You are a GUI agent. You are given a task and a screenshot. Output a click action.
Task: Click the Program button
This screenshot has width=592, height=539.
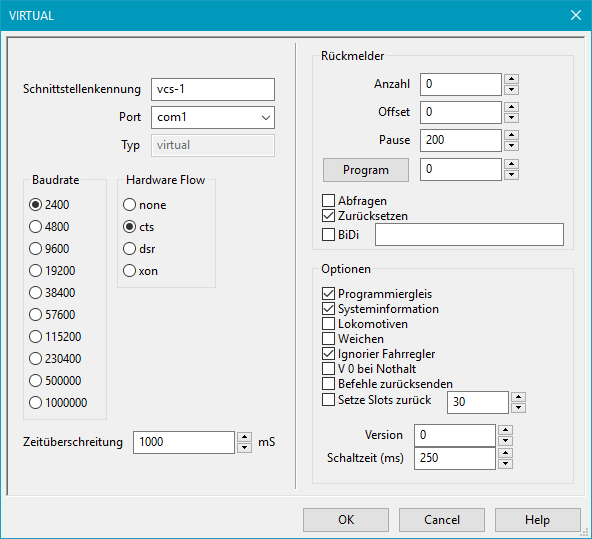click(365, 170)
